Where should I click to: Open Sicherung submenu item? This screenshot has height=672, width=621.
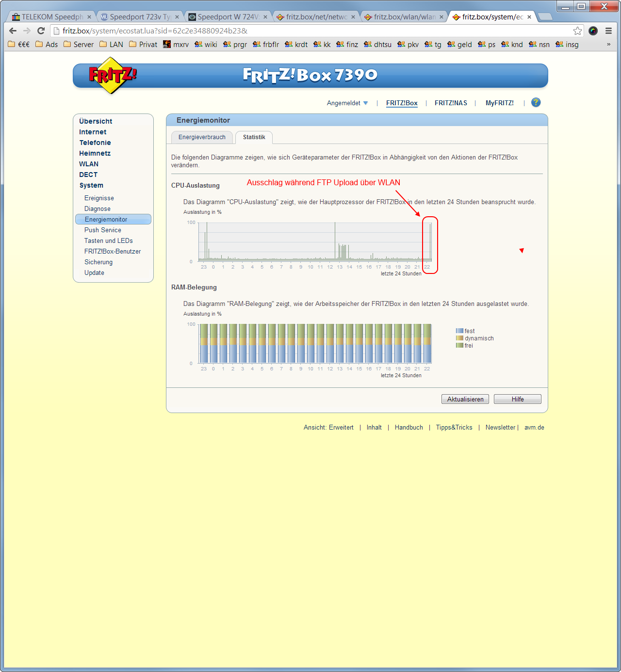coord(98,262)
